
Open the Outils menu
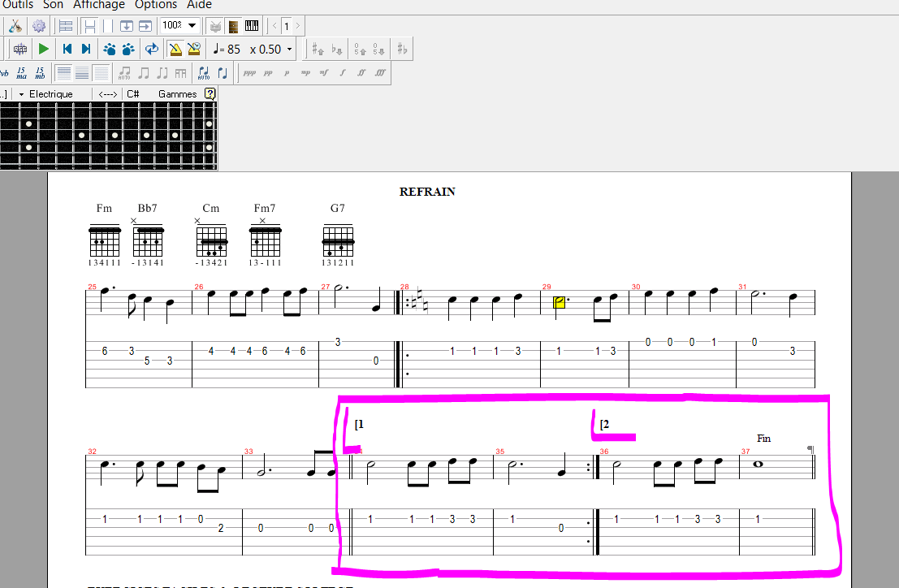pos(18,5)
